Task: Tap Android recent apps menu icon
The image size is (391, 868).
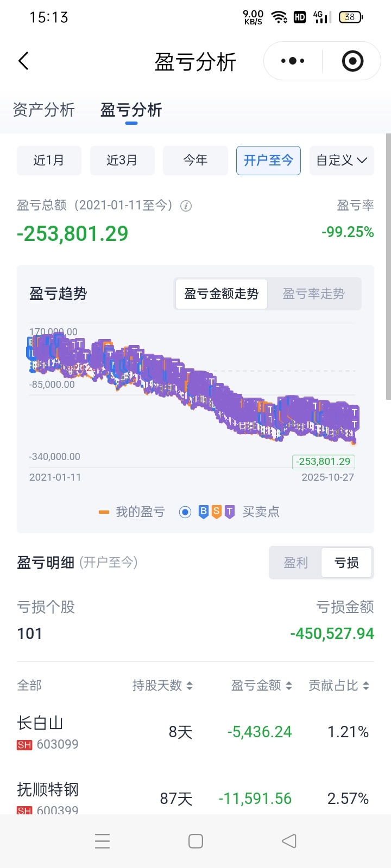Action: (x=102, y=841)
